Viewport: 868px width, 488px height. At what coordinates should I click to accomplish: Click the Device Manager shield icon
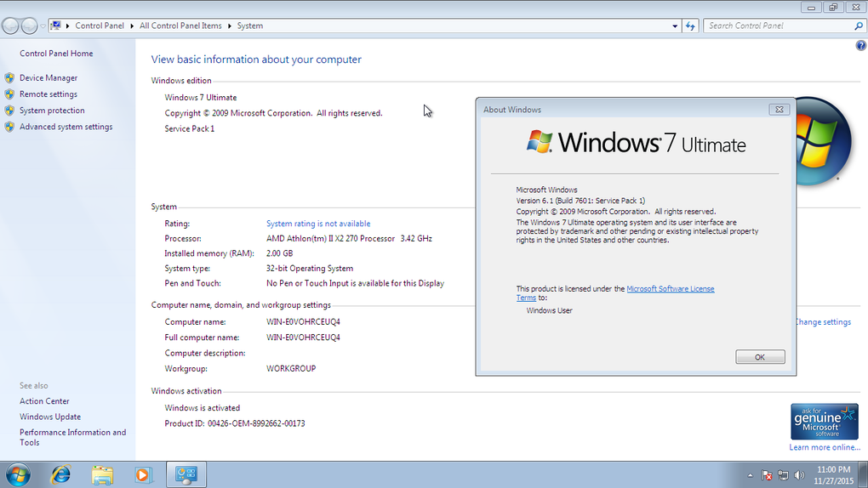[9, 78]
